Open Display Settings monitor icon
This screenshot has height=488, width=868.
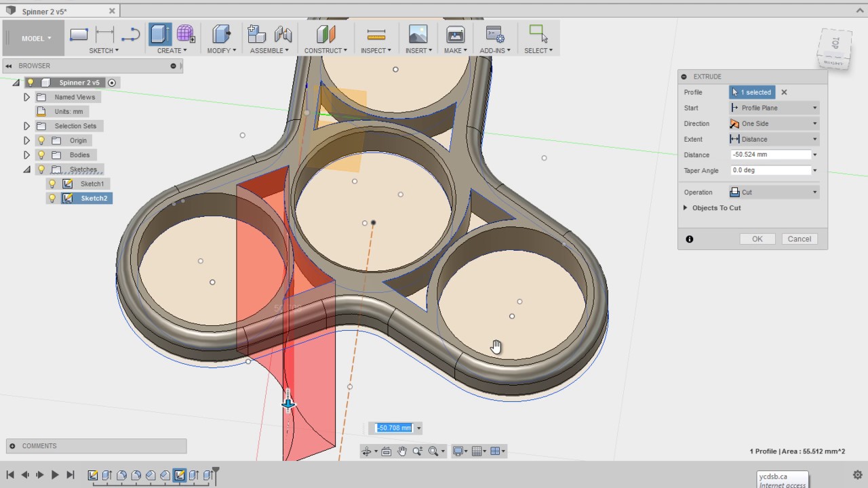[458, 451]
